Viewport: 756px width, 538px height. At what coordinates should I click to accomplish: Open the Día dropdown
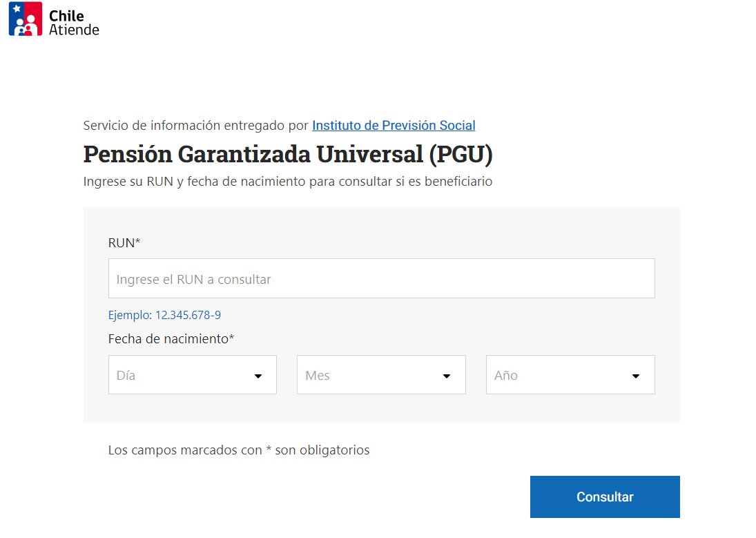point(192,375)
